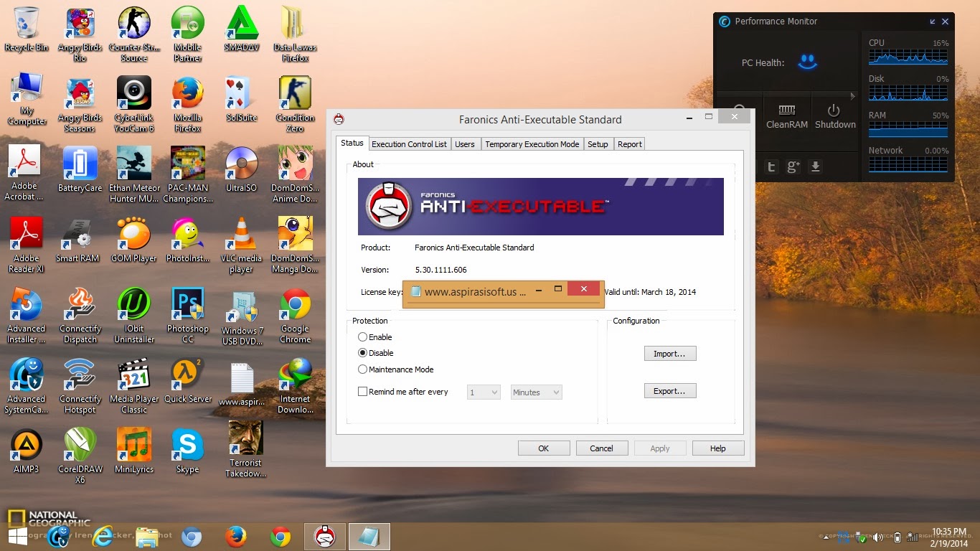Open the Twitter icon in Performance Monitor
The width and height of the screenshot is (980, 551).
coord(770,166)
